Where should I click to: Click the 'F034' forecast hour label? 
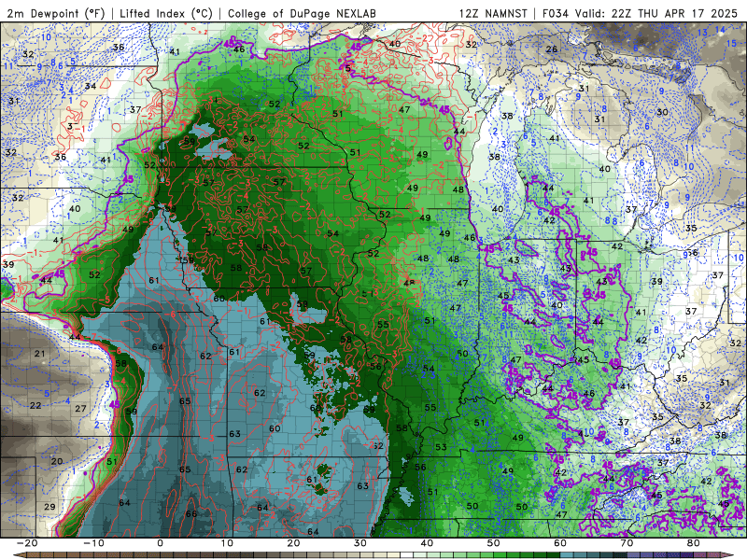point(556,13)
